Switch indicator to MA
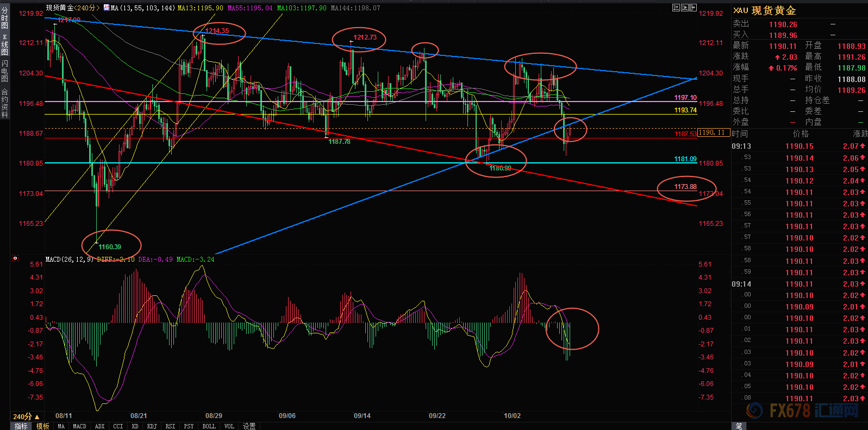 pyautogui.click(x=61, y=426)
